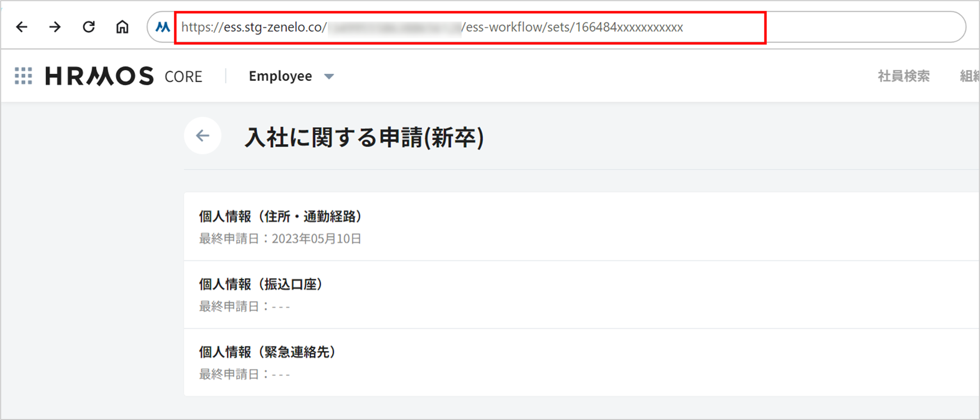This screenshot has width=980, height=420.
Task: Open 個人情報（住所・通勤経路） application
Action: pos(280,217)
